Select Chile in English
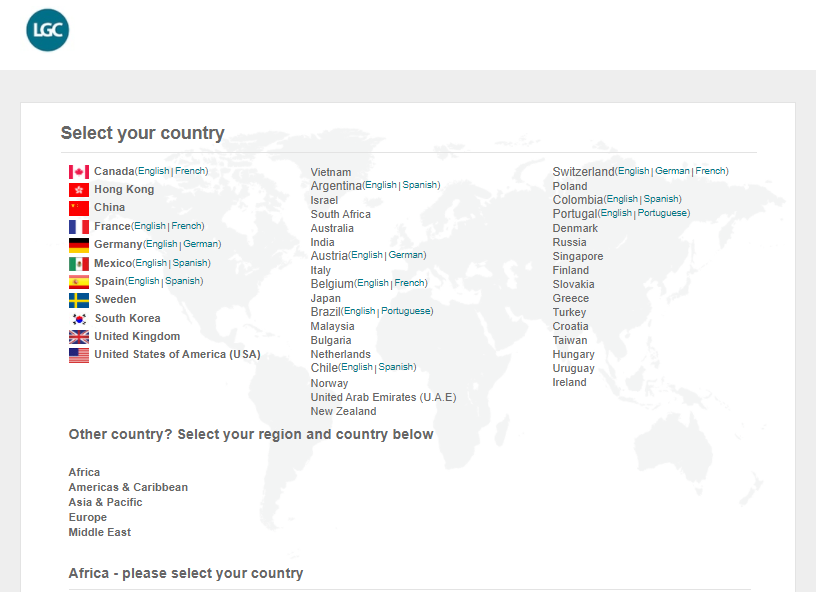This screenshot has width=816, height=592. point(357,367)
